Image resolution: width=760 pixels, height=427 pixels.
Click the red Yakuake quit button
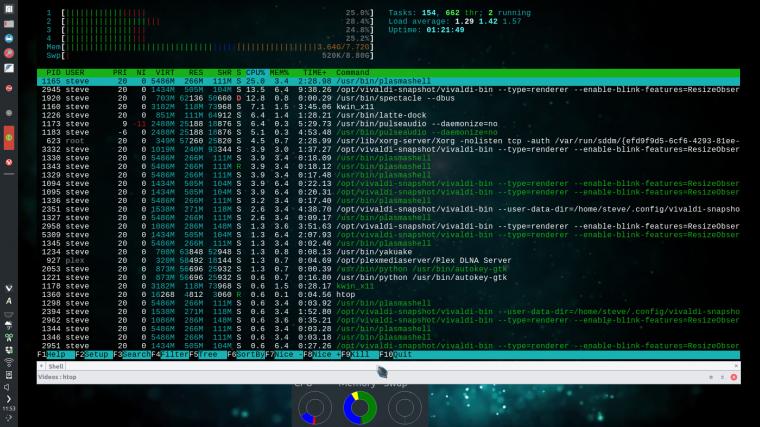(734, 377)
